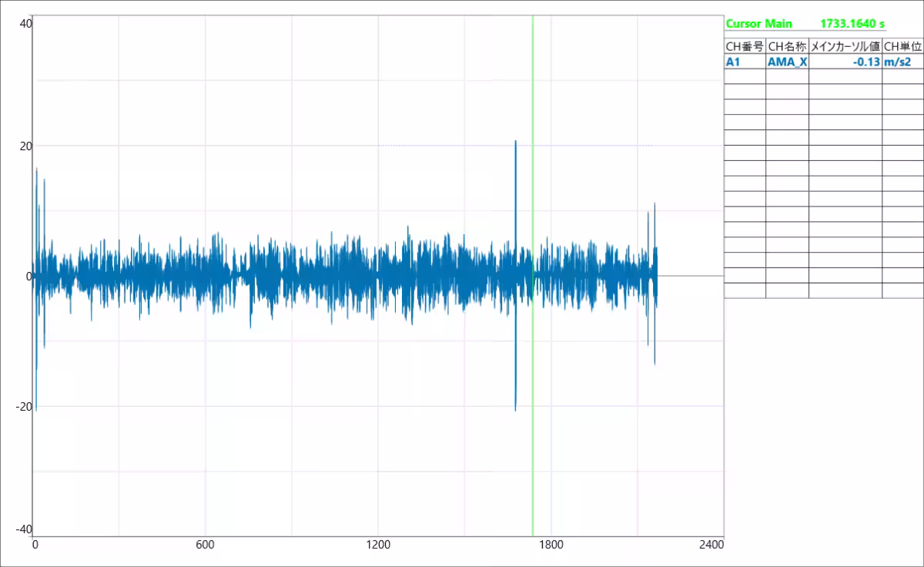Click the -20 label on vertical axis
924x567 pixels.
(x=24, y=406)
